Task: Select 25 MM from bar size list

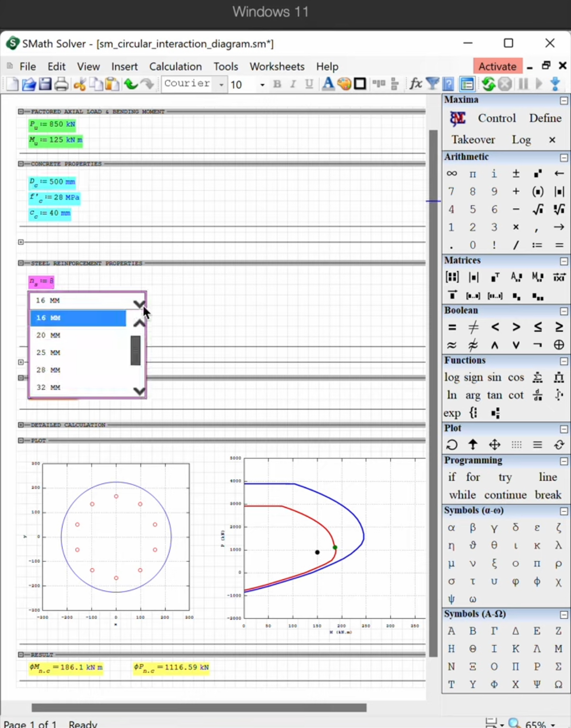Action: coord(48,352)
